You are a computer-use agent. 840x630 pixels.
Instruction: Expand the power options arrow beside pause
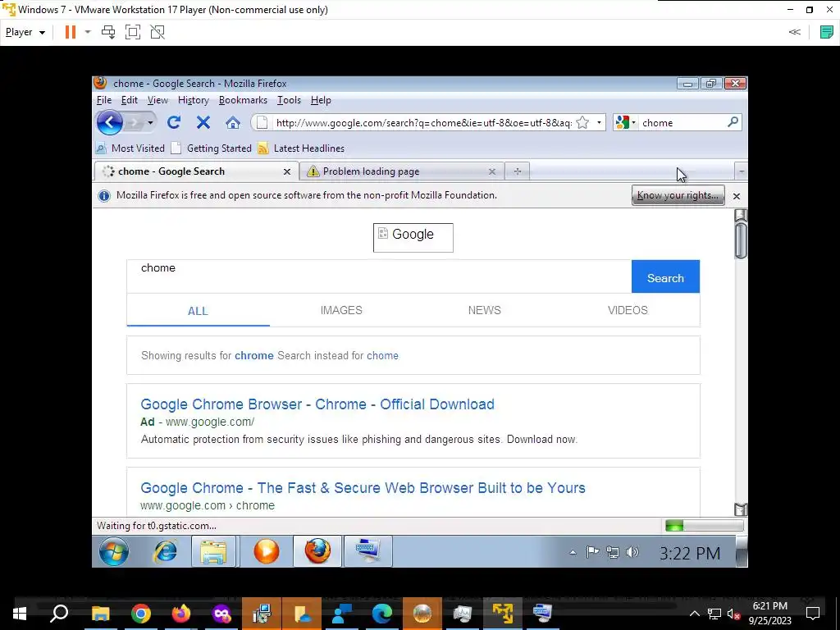(88, 32)
